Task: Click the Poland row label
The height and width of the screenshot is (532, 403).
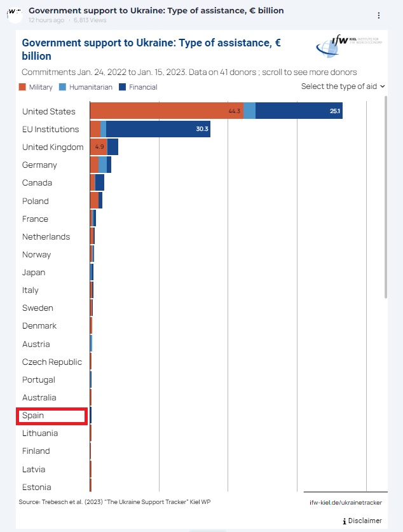Action: pyautogui.click(x=36, y=201)
